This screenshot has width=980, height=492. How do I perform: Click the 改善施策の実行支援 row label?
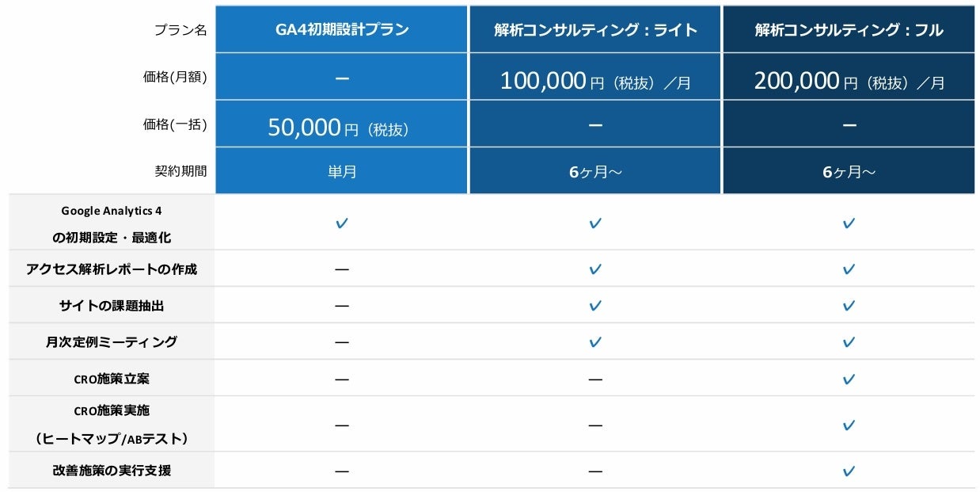[x=112, y=471]
